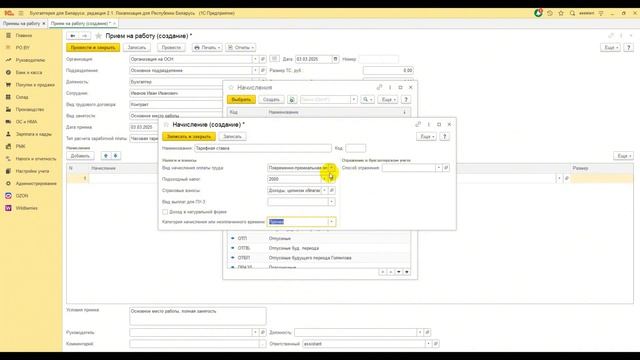
Task: Open favorites star in title bar
Action: (561, 13)
